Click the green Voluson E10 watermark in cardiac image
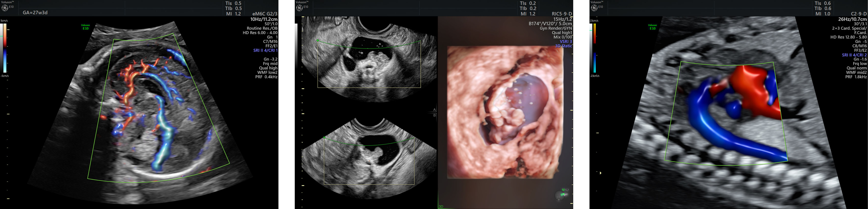This screenshot has height=209, width=868. point(652,27)
